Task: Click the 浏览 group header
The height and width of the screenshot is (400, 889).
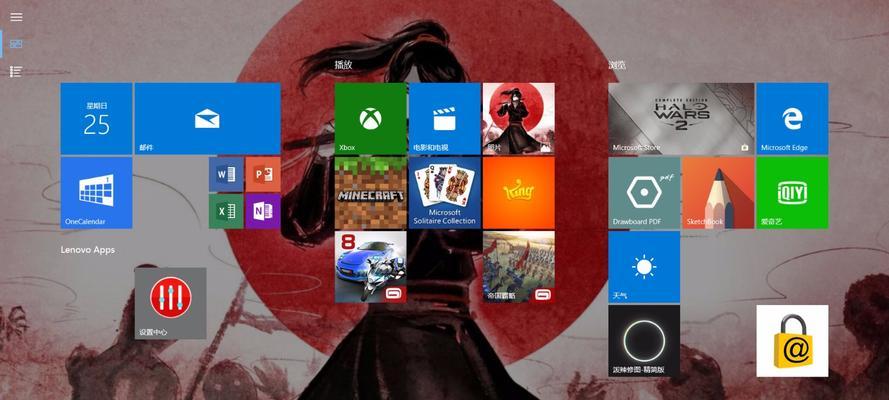Action: (x=617, y=65)
